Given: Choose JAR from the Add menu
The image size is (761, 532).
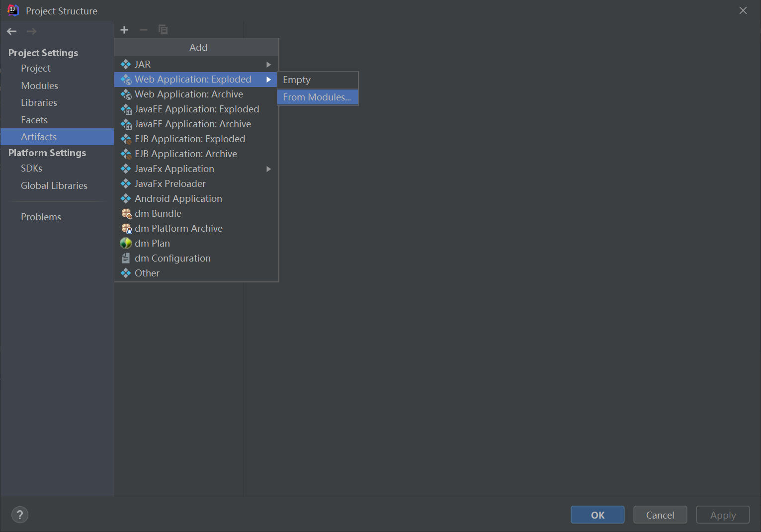Looking at the screenshot, I should click(x=196, y=64).
